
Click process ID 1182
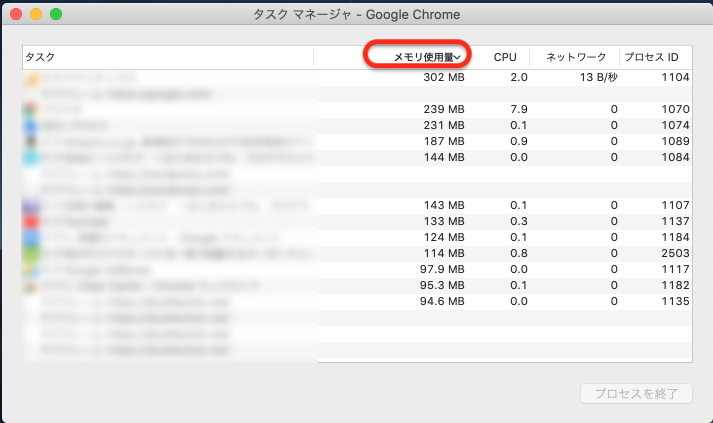pyautogui.click(x=675, y=285)
